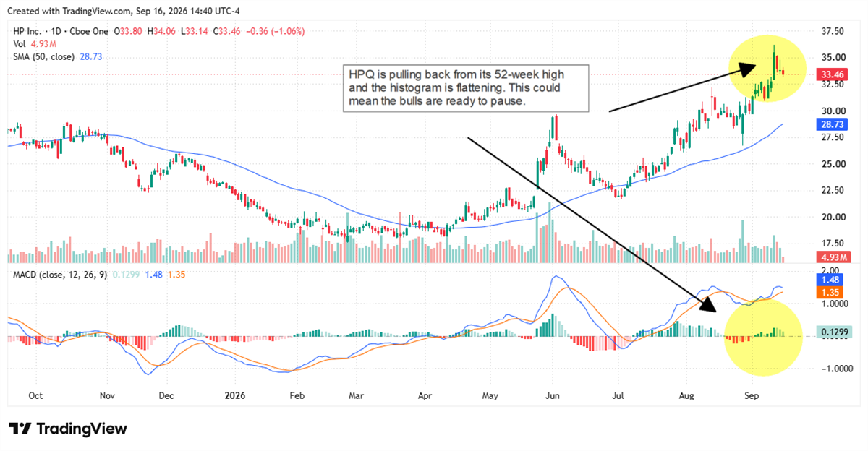Click the blue 1.48 MACD axis tag
Image resolution: width=868 pixels, height=451 pixels.
[x=830, y=280]
